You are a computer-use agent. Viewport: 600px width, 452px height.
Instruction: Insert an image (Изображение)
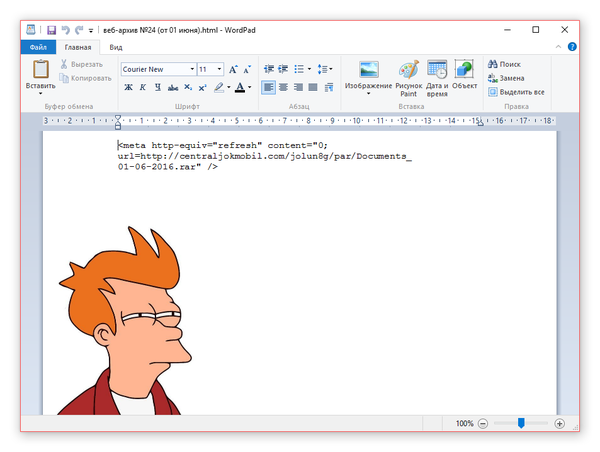(368, 76)
